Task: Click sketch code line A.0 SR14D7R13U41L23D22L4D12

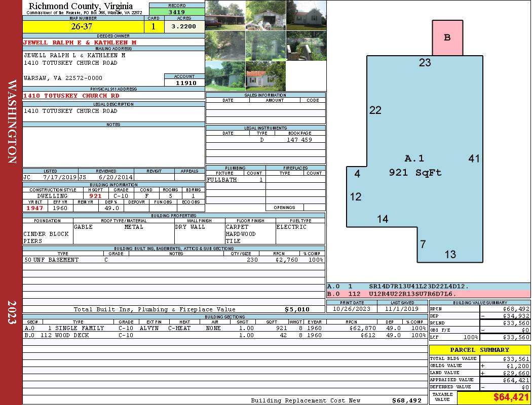Action: pos(429,287)
